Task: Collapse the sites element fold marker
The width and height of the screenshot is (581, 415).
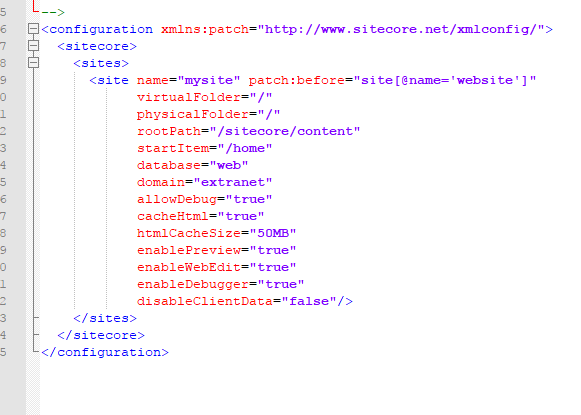Action: coord(33,63)
